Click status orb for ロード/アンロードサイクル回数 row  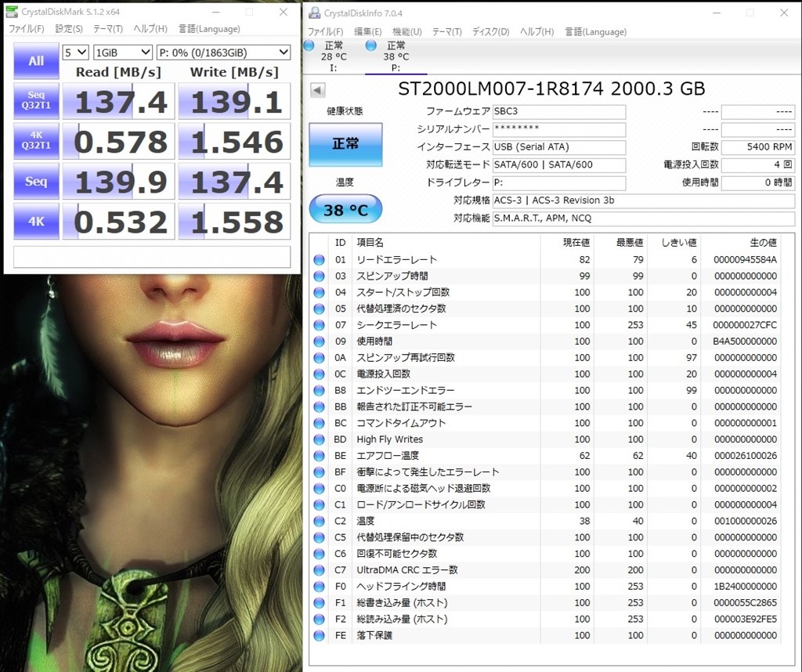[320, 504]
